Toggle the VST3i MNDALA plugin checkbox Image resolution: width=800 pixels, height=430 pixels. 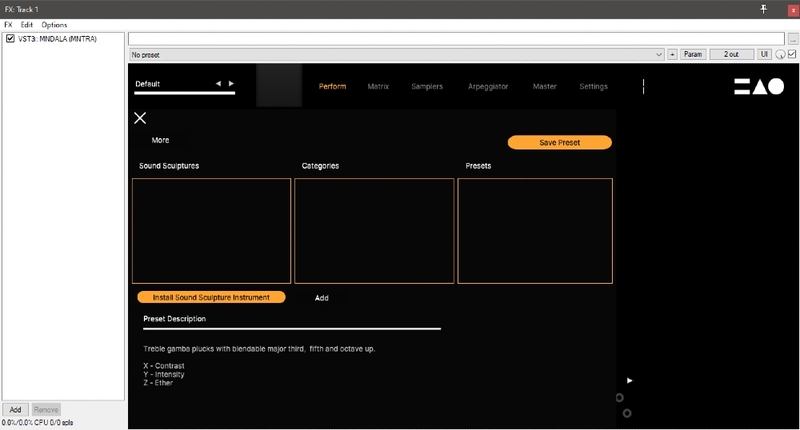tap(10, 38)
